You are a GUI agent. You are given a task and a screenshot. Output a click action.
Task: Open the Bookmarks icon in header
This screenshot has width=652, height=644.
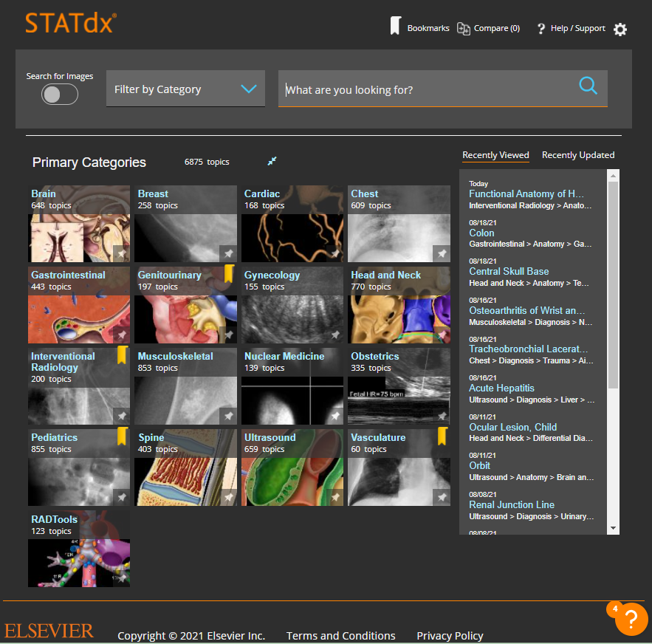click(396, 26)
